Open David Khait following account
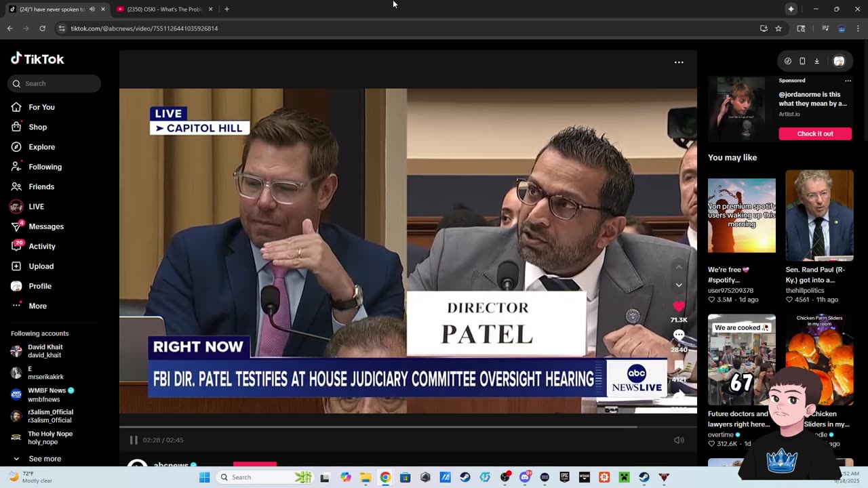The width and height of the screenshot is (868, 488). coord(45,351)
